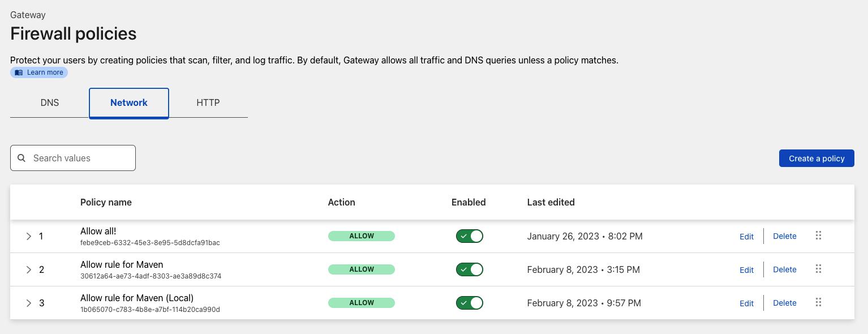
Task: Click the Create a policy button
Action: click(817, 159)
